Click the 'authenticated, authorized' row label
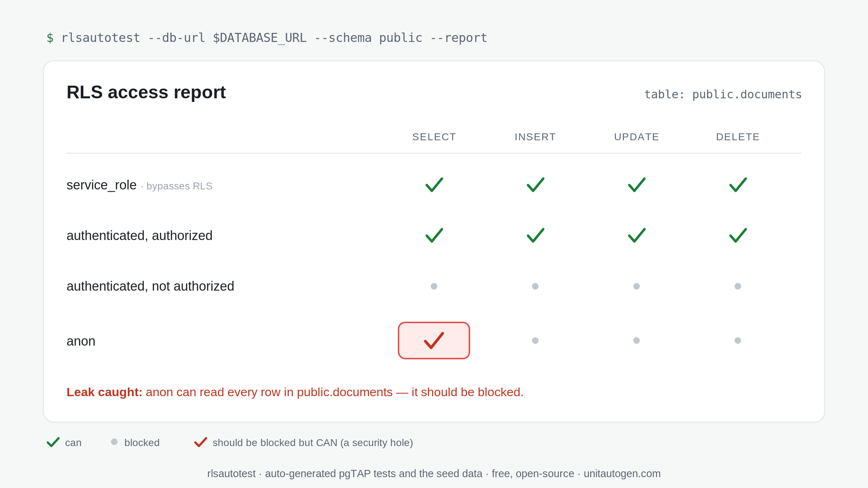The image size is (868, 488). click(140, 236)
